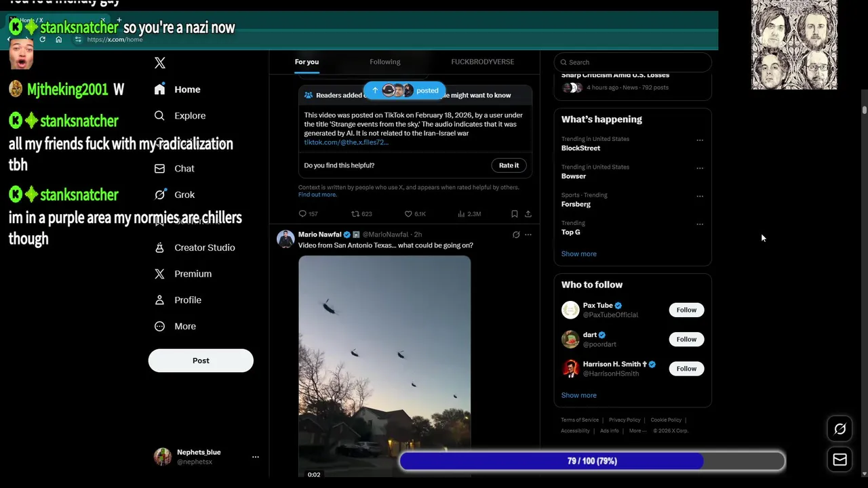868x488 pixels.
Task: Click the browser home icon
Action: 58,40
